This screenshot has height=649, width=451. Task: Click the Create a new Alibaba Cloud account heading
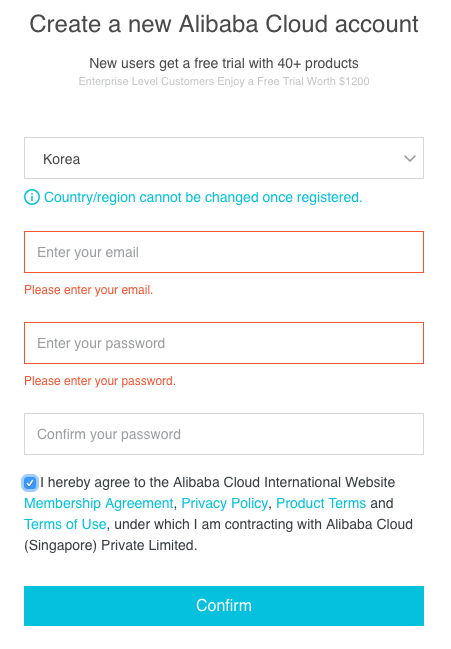(224, 24)
